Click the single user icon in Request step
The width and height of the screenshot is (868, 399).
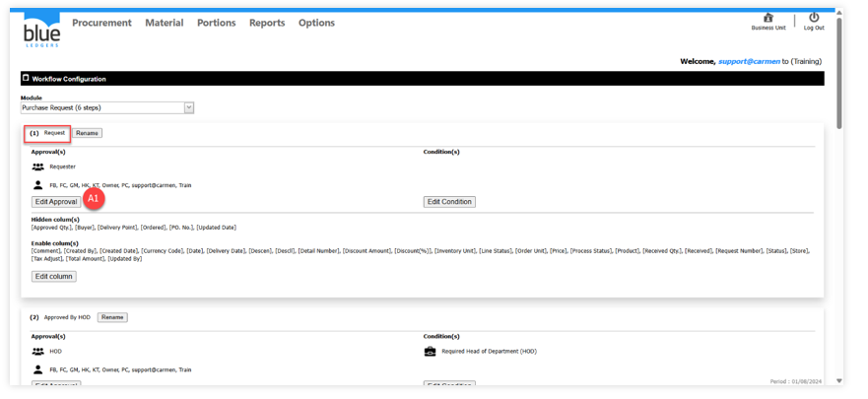(x=38, y=185)
